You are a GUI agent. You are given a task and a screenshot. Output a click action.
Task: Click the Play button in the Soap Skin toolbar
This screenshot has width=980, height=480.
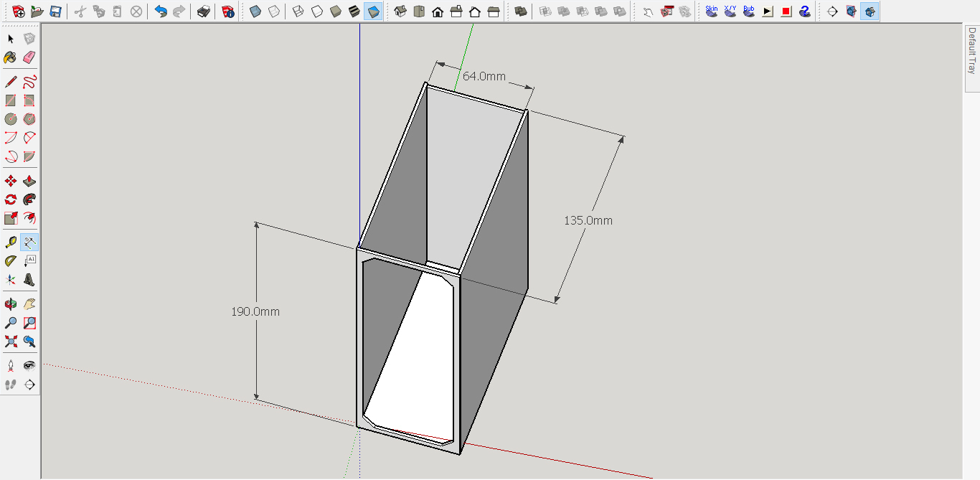768,11
